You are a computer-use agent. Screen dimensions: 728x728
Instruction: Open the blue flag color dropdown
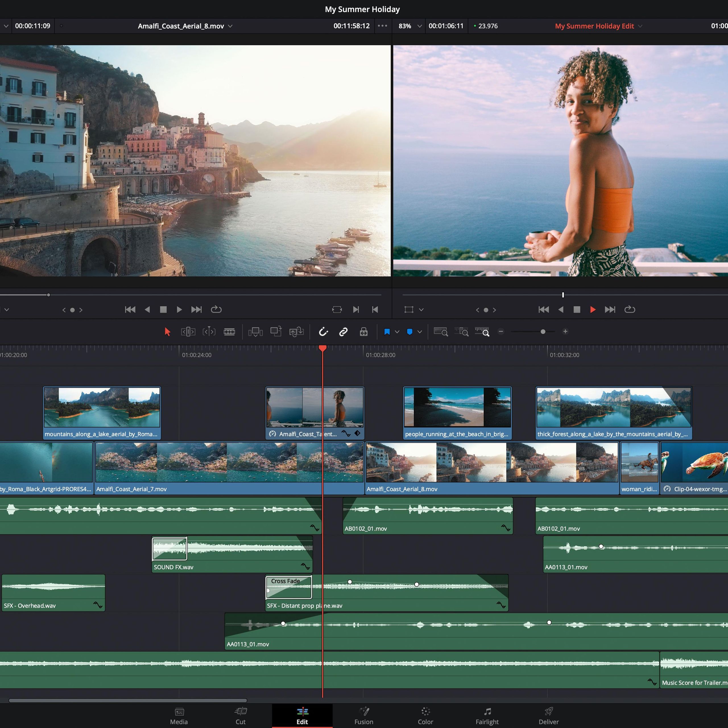(397, 332)
